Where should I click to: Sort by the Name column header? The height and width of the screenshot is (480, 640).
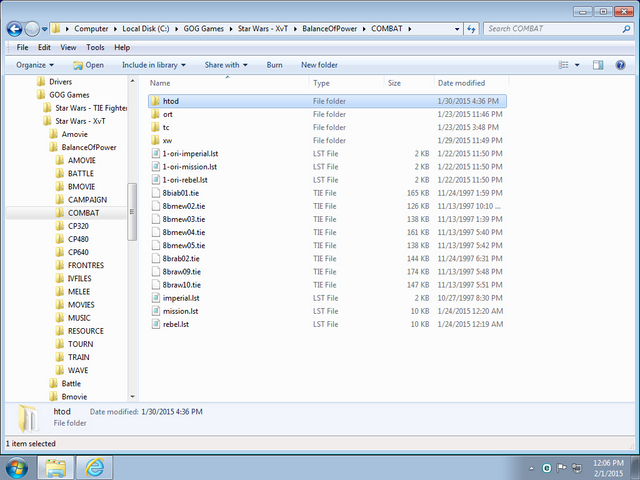pos(160,83)
